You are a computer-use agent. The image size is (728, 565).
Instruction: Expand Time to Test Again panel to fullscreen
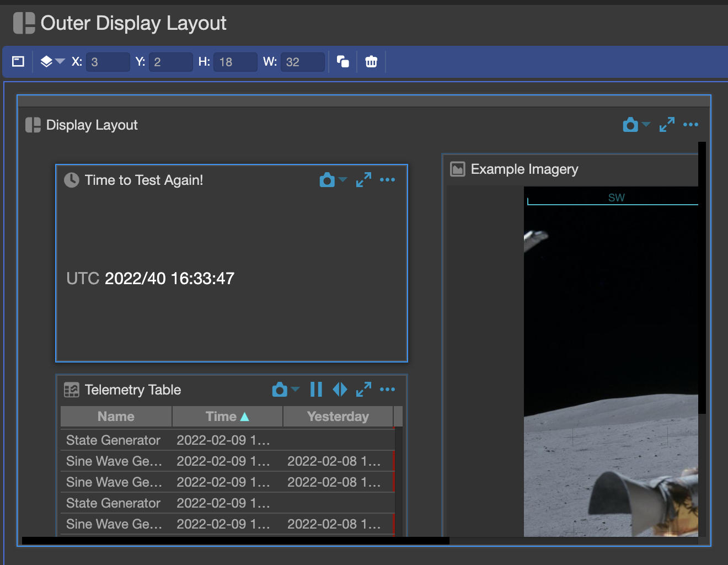363,180
